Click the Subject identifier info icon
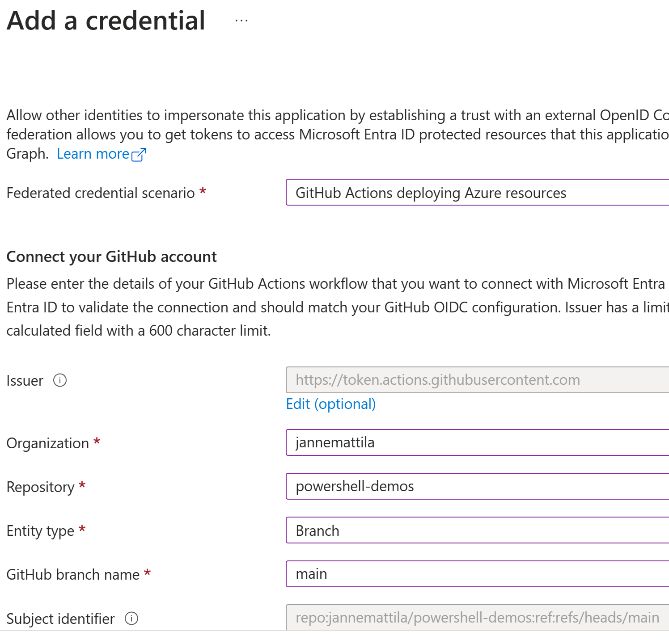This screenshot has height=644, width=669. (x=131, y=619)
